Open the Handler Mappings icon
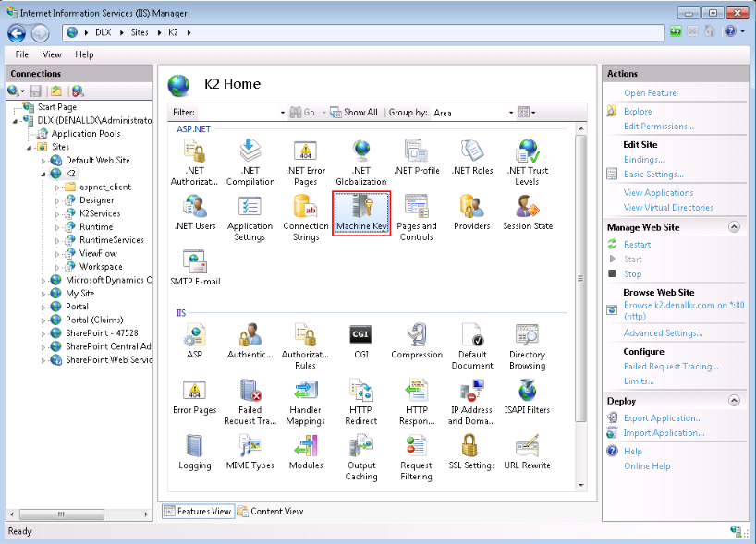756x544 pixels. point(305,402)
